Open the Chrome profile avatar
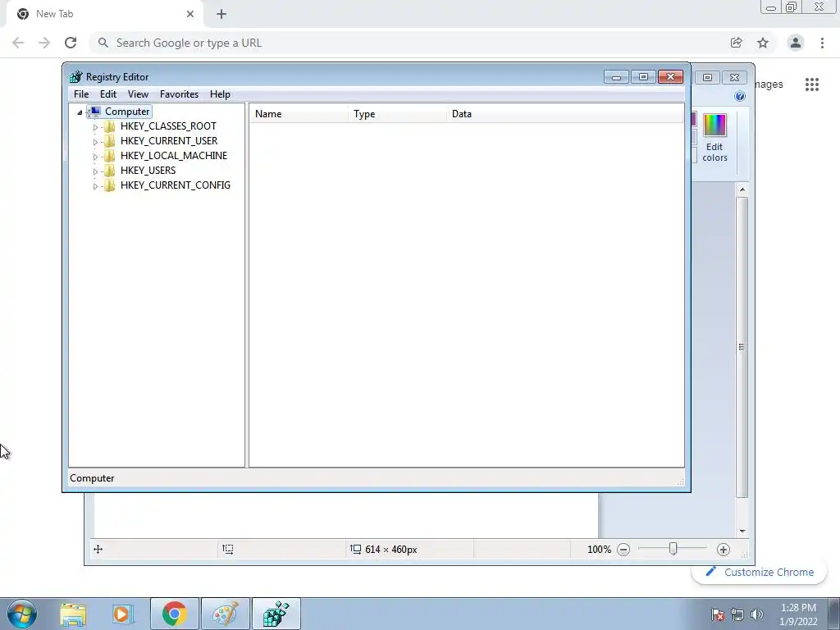840x630 pixels. click(796, 43)
